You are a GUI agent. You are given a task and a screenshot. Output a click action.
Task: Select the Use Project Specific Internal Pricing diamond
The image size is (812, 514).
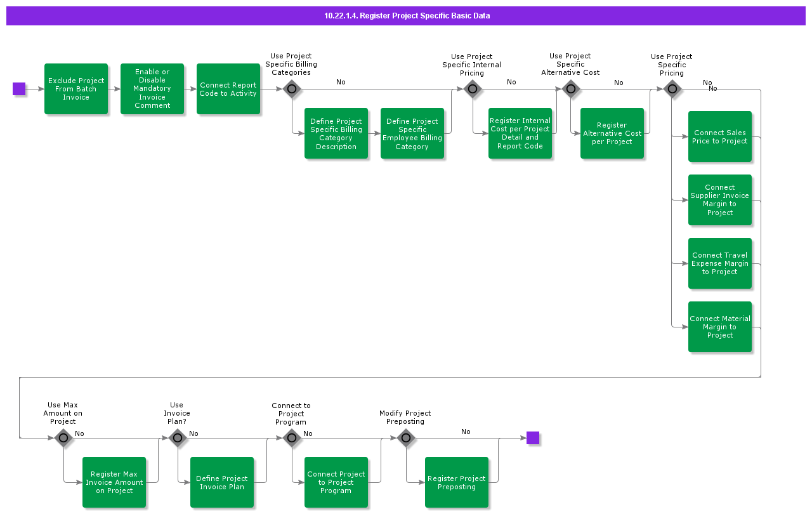[473, 89]
